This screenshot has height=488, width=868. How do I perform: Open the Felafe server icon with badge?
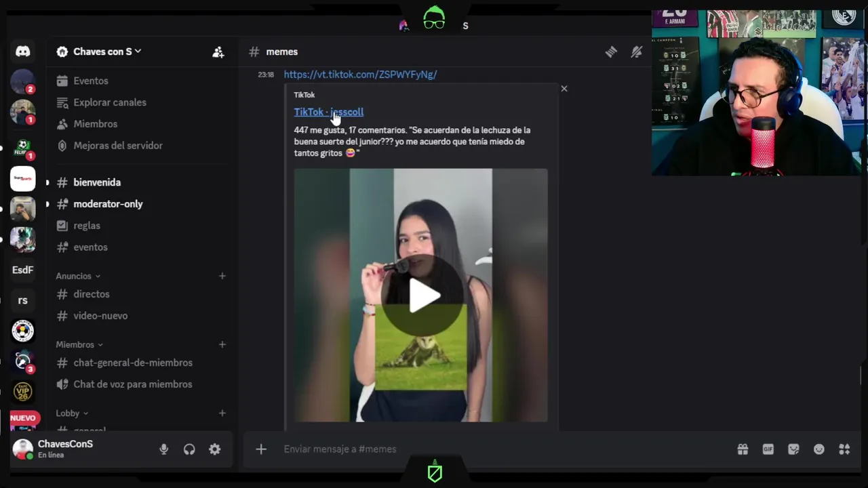click(x=22, y=148)
